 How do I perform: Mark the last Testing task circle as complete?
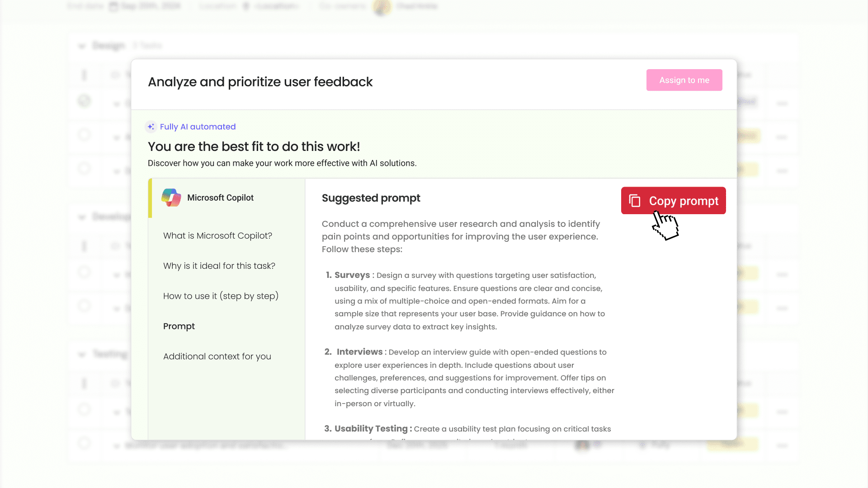pyautogui.click(x=84, y=443)
